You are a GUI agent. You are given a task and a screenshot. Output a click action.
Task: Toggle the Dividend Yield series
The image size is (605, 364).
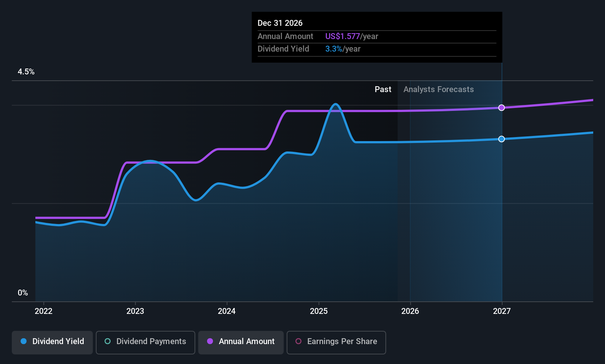[52, 342]
